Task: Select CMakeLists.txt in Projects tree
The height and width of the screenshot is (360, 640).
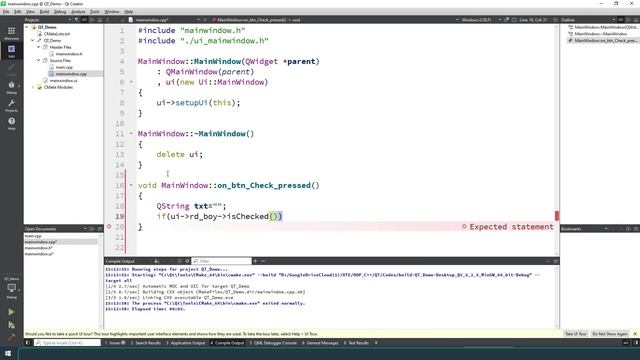Action: (56, 34)
